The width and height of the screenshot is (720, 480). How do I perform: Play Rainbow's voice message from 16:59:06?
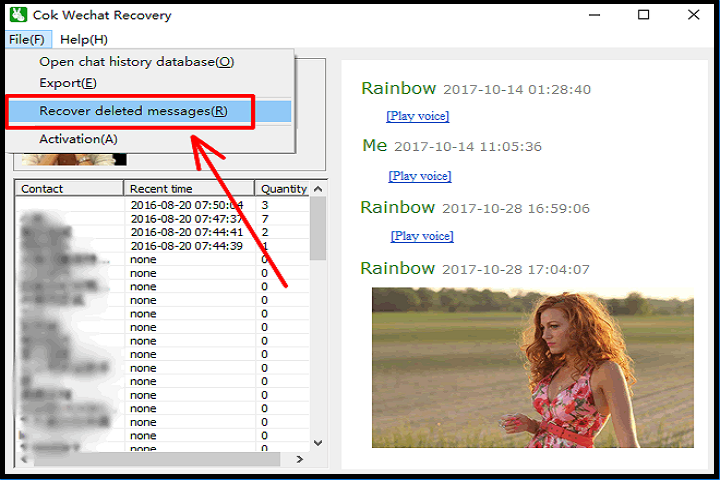pyautogui.click(x=421, y=236)
